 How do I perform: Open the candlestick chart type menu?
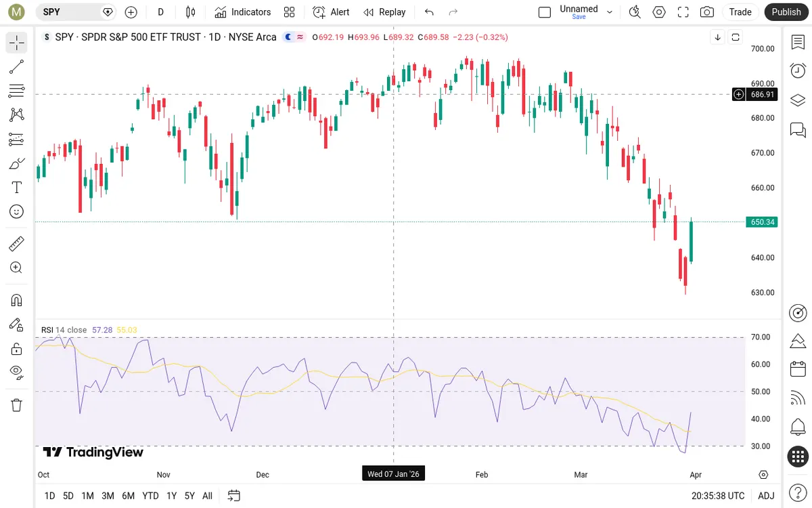coord(190,12)
